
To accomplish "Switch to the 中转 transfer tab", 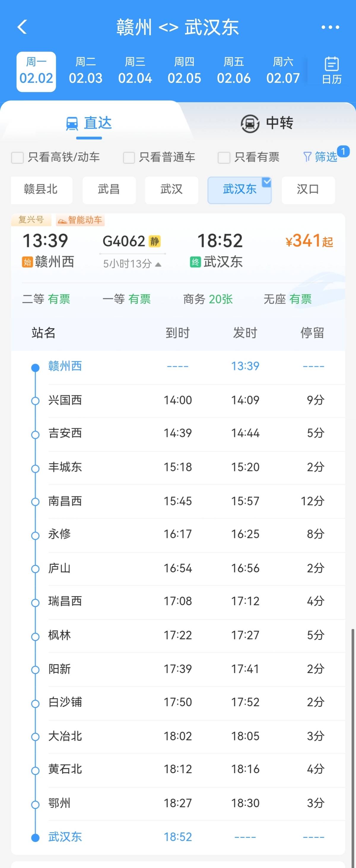I will 267,123.
